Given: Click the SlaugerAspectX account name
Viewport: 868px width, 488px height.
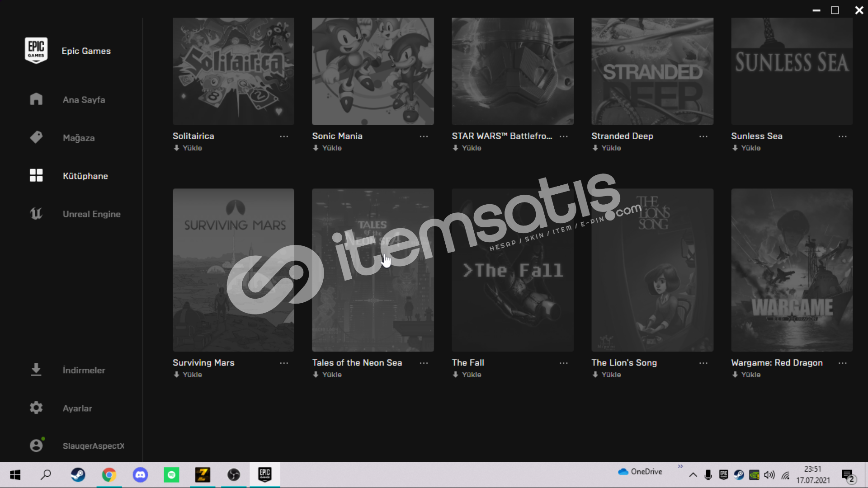Looking at the screenshot, I should 93,446.
